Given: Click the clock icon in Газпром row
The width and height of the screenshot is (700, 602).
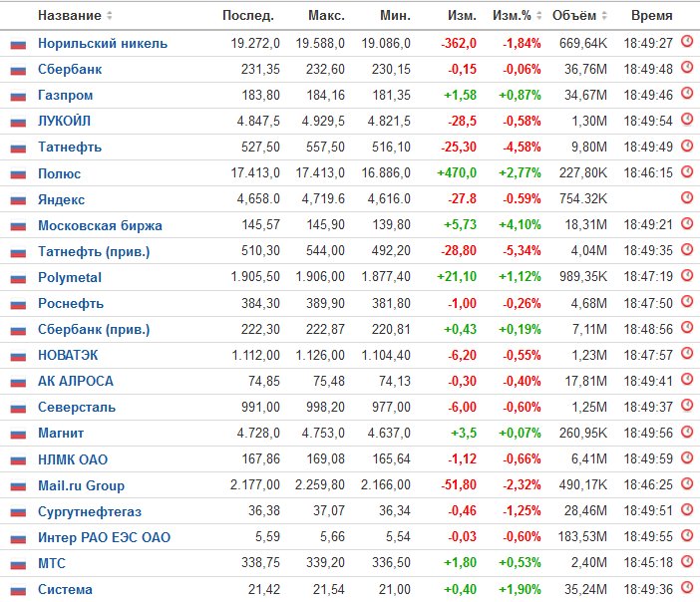Looking at the screenshot, I should pos(687,94).
